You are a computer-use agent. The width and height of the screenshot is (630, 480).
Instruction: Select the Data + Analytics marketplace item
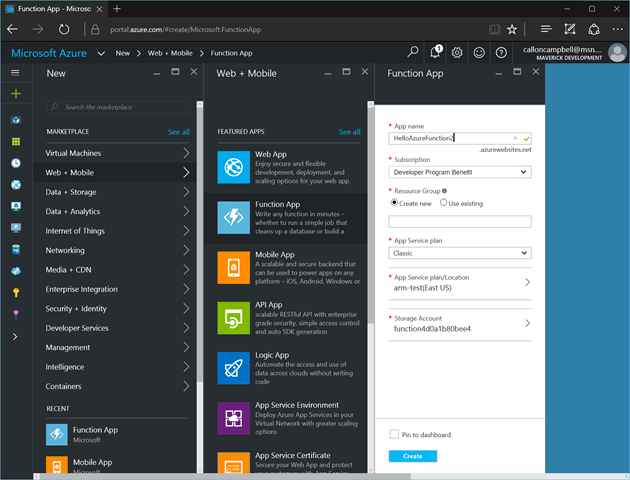tap(115, 211)
